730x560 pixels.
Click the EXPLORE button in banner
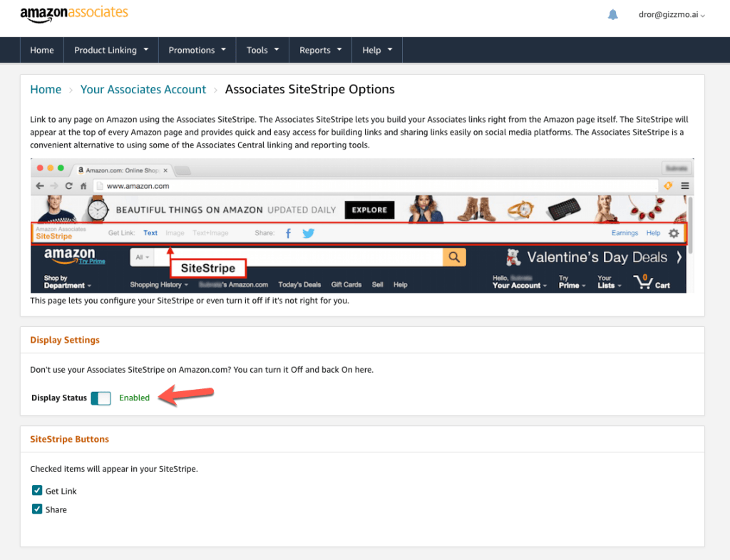click(x=369, y=210)
